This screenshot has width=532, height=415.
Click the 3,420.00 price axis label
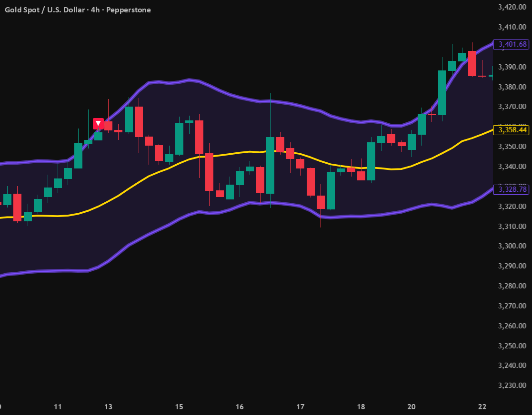coord(512,7)
